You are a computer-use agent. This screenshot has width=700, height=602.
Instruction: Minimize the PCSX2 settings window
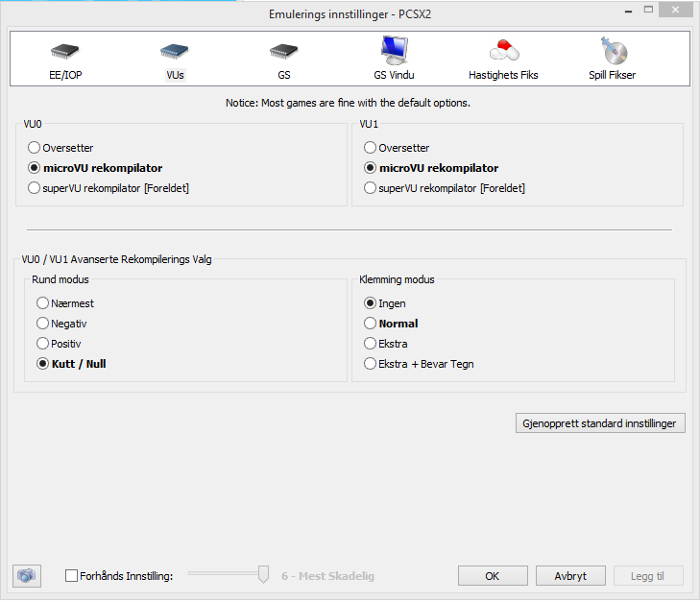pyautogui.click(x=629, y=10)
